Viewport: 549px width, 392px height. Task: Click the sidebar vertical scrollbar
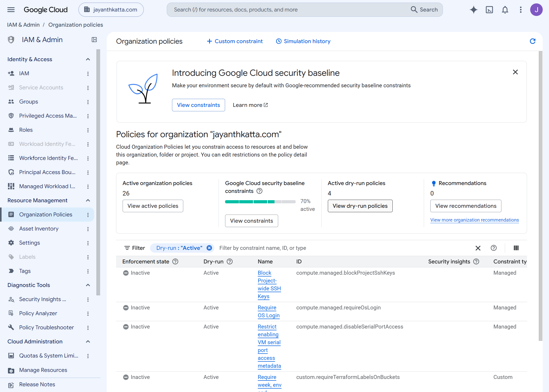click(x=98, y=172)
